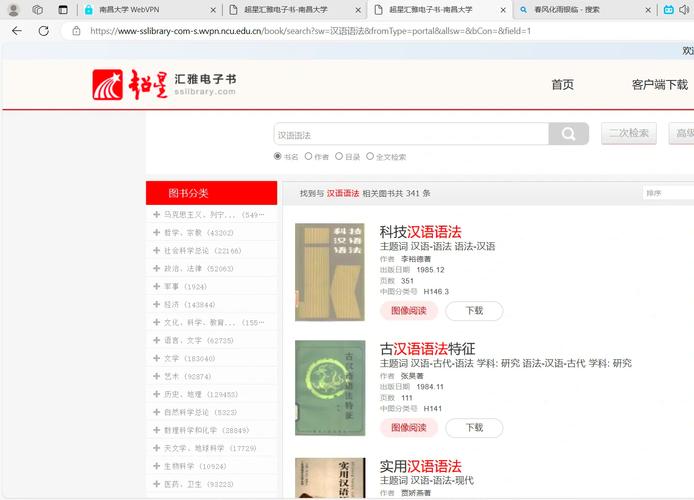Screen dimensions: 694x500
Task: Click author name 李裕德著
Action: pyautogui.click(x=416, y=259)
